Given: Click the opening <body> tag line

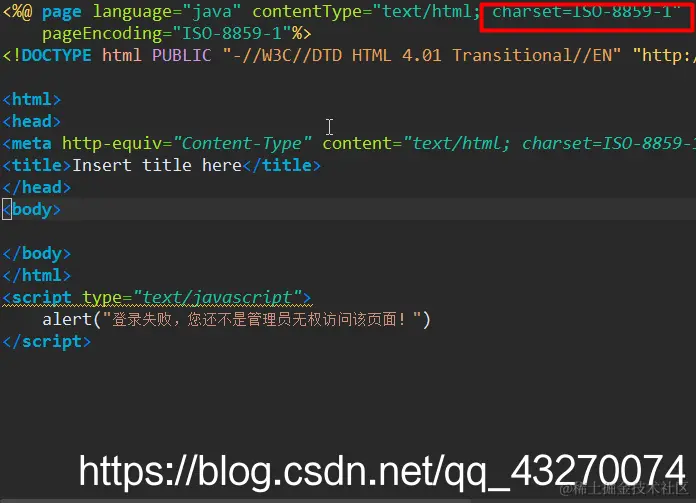Looking at the screenshot, I should point(32,209).
